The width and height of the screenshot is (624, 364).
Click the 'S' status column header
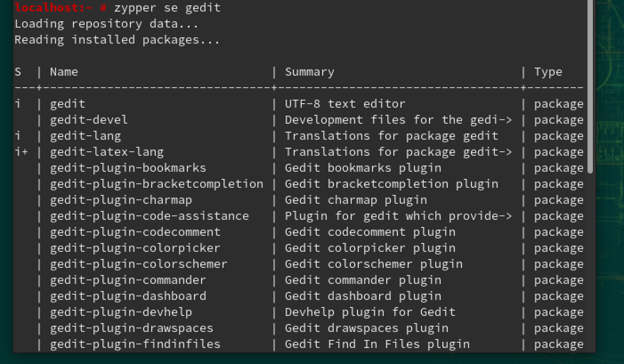click(18, 72)
